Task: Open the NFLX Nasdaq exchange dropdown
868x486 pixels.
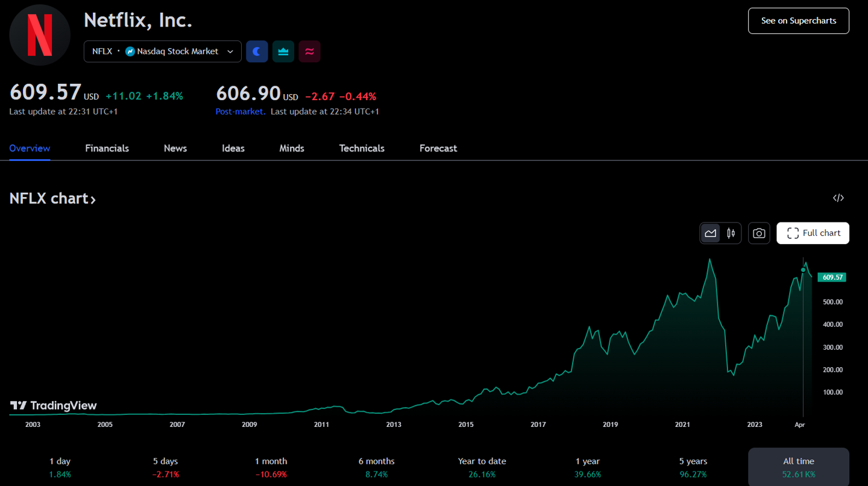Action: pyautogui.click(x=162, y=52)
